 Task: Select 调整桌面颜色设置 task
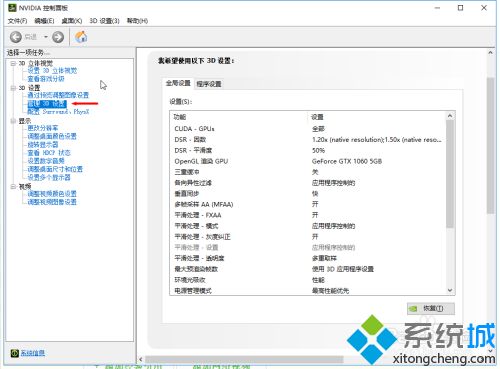tap(52, 136)
